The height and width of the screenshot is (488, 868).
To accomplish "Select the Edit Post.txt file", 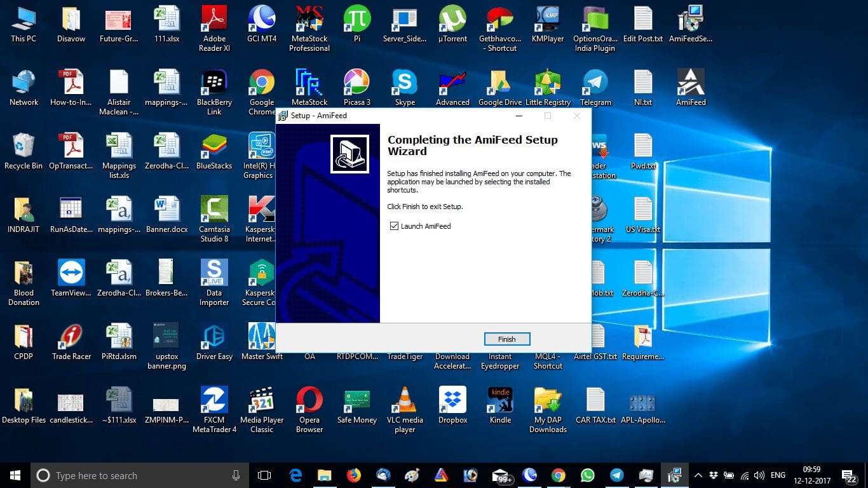I will pyautogui.click(x=643, y=24).
